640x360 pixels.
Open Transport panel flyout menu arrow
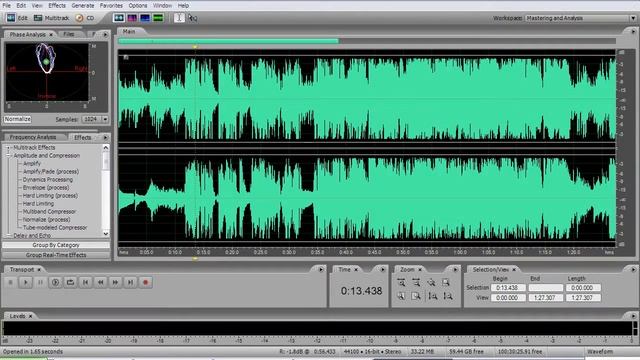pos(320,269)
